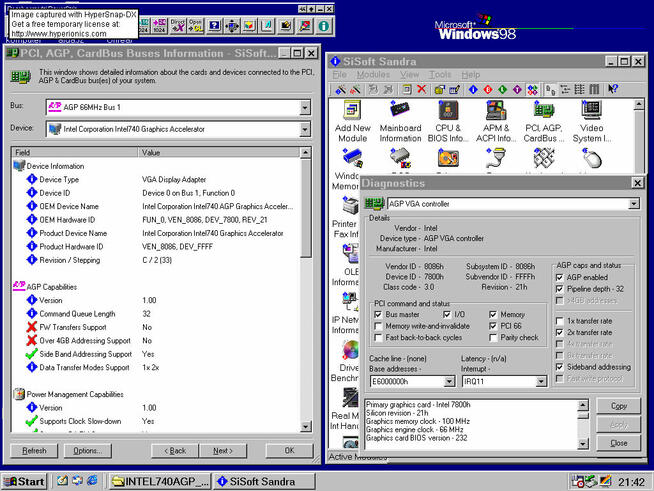
Task: Click the first wizard wand toolbar icon
Action: pos(341,89)
